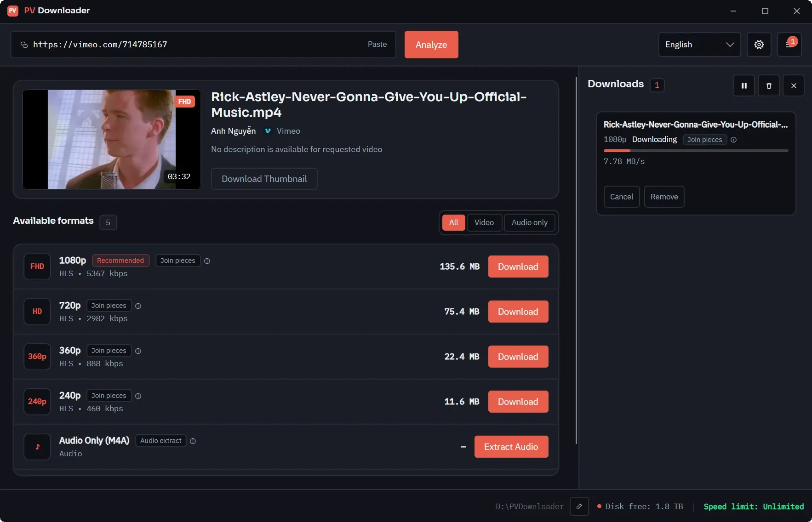The height and width of the screenshot is (522, 812).
Task: Open the downloads queue icon with badge
Action: [x=789, y=45]
